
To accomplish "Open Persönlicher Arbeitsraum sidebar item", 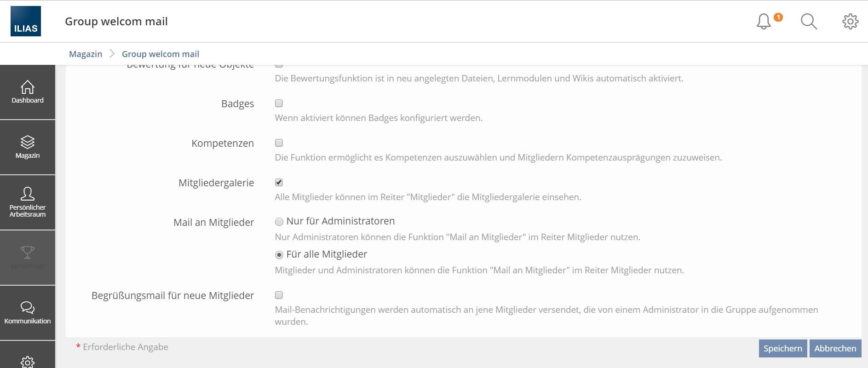I will click(28, 202).
